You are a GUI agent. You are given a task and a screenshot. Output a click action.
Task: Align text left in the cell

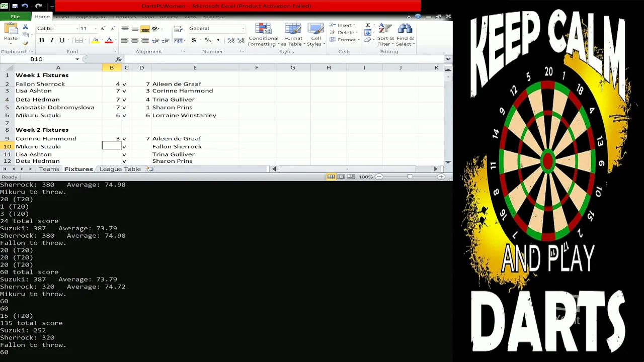coord(125,41)
